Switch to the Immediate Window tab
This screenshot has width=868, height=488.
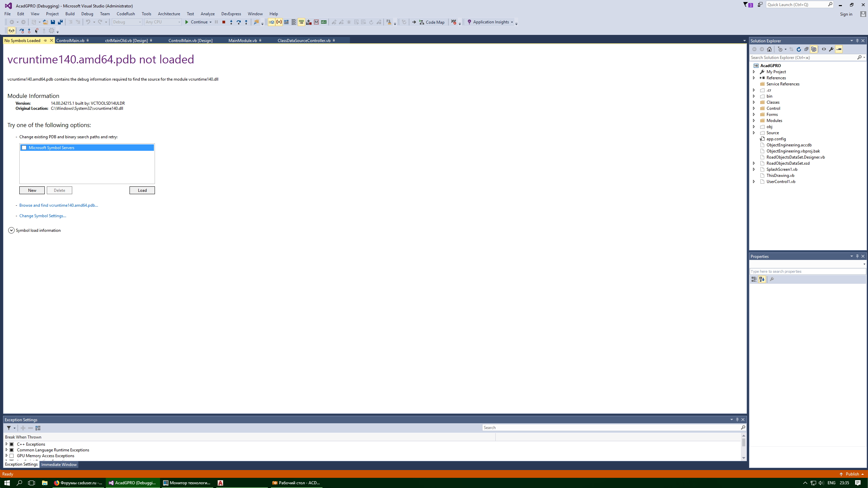point(59,465)
